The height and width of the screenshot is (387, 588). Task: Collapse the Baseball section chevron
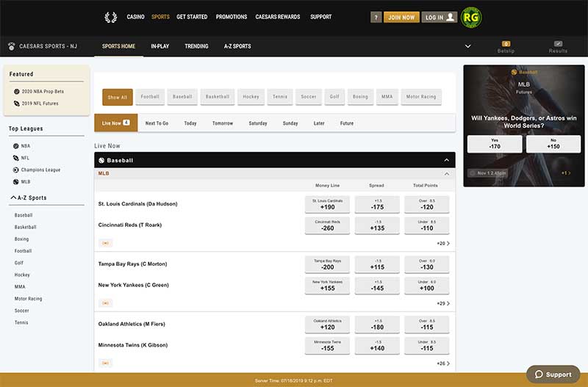(x=446, y=160)
